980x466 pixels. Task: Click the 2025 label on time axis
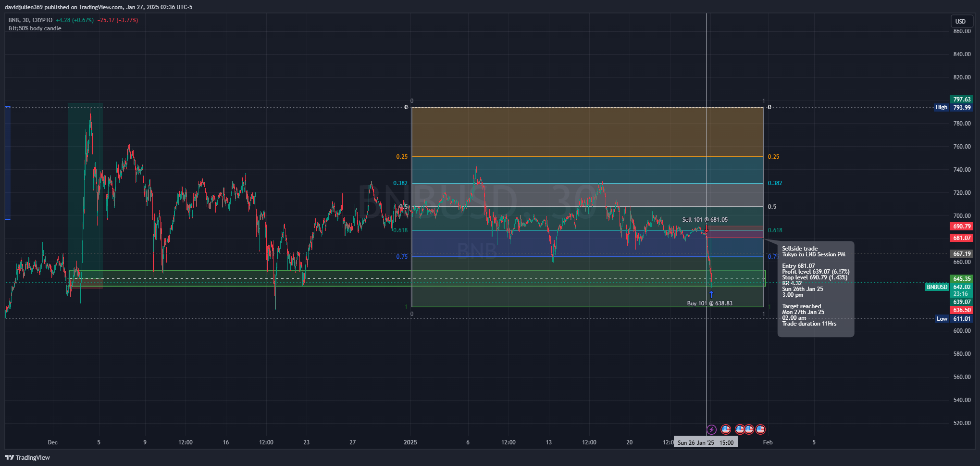coord(410,442)
